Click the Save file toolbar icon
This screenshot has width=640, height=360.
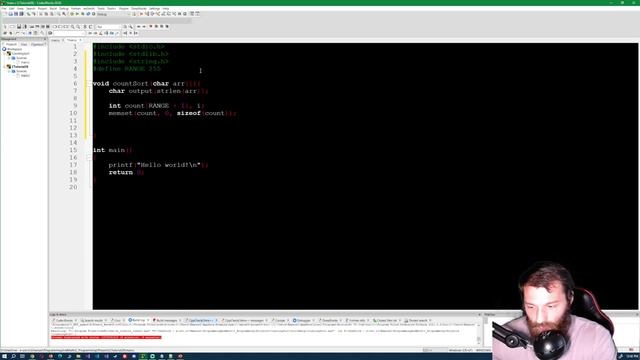pos(16,14)
